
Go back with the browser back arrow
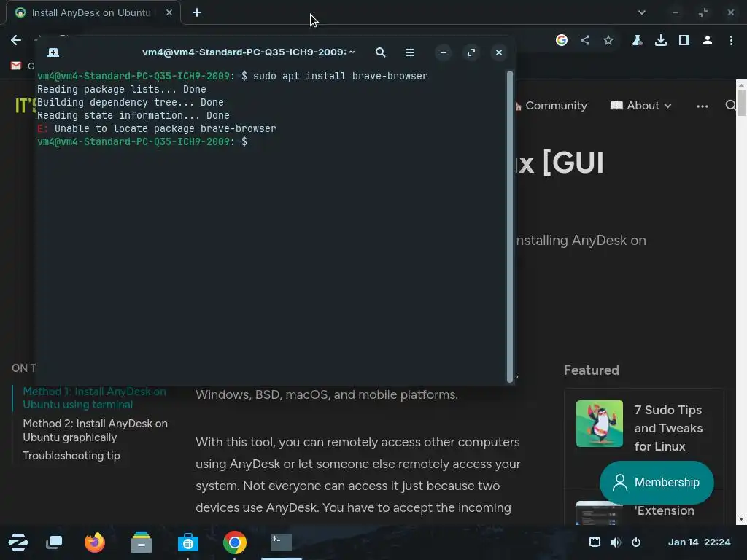16,40
